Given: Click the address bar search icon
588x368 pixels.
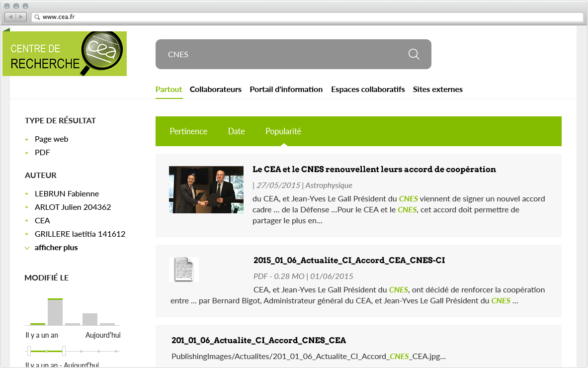Looking at the screenshot, I should tap(37, 17).
